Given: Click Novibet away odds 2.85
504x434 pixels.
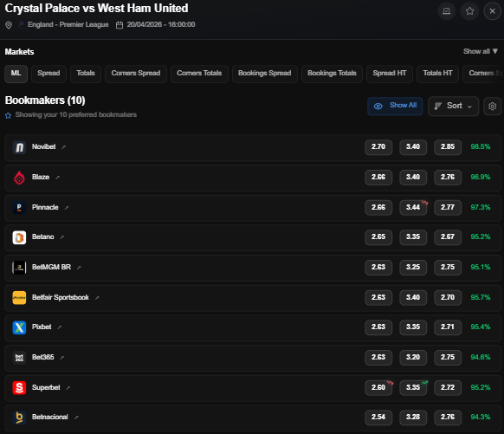Looking at the screenshot, I should click(448, 147).
